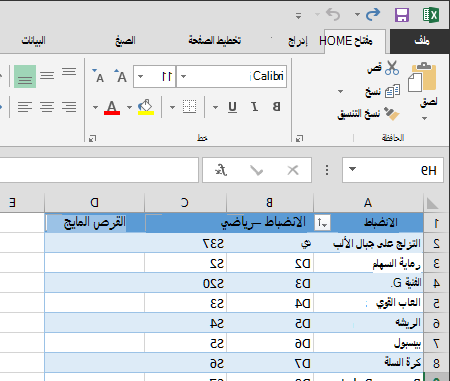Open the الانضباط column filter button
450x381 pixels.
322,222
